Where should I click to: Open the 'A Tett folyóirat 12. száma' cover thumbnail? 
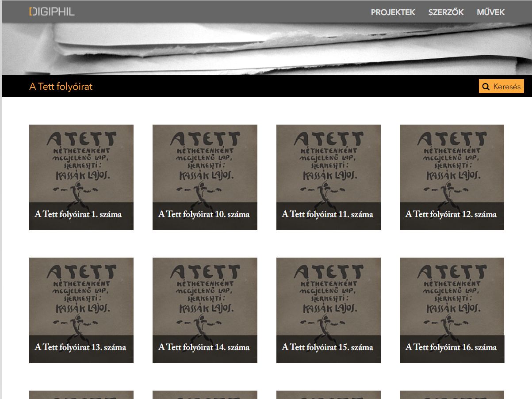[452, 177]
